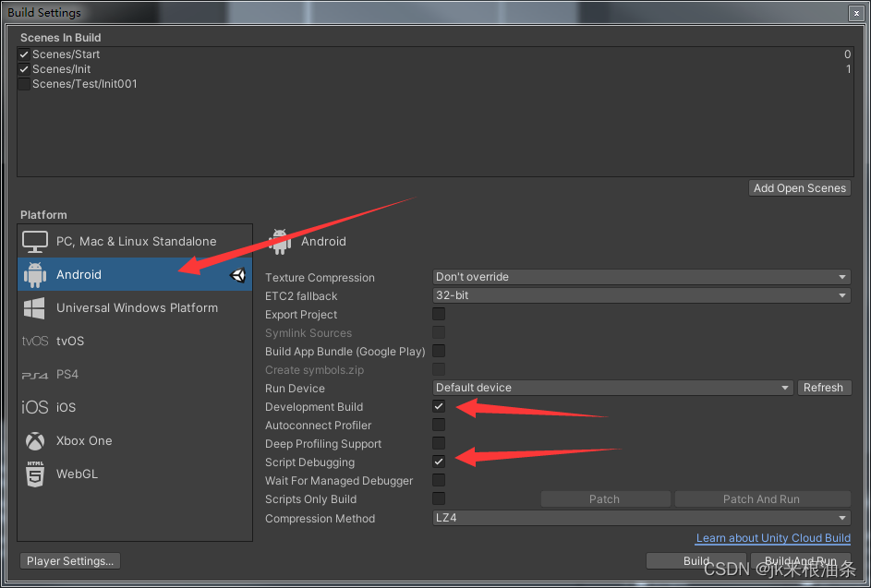Open Player Settings
Screen dimensions: 871x588
70,561
